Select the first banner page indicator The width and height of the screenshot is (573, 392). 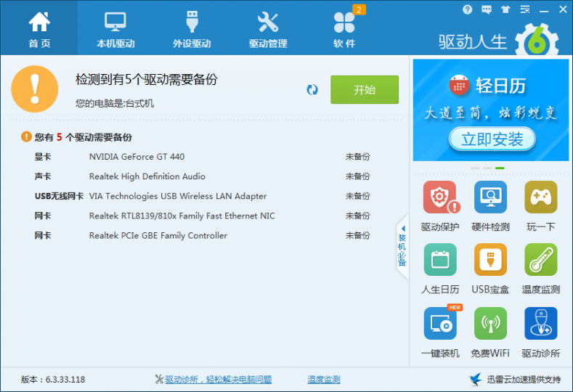tap(475, 168)
